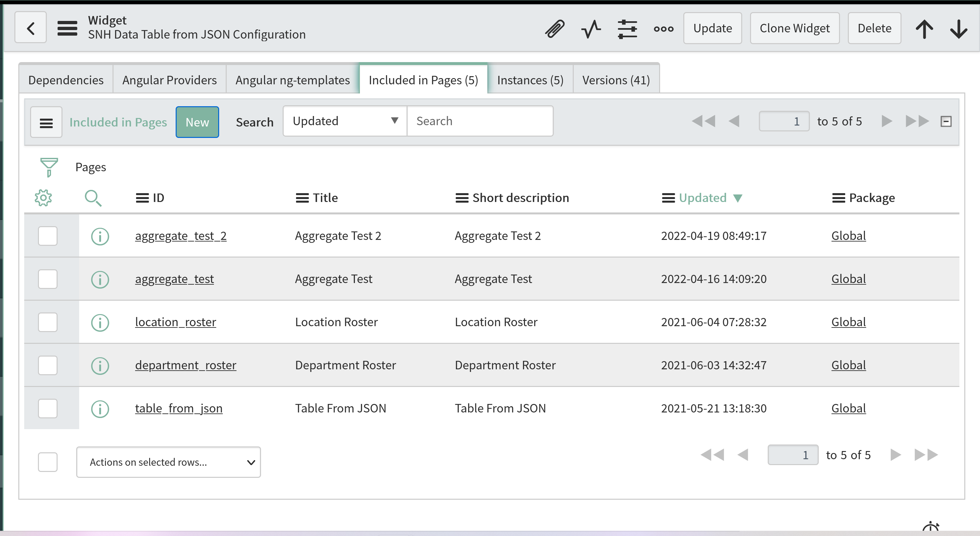Open the Instances (5) tab

pyautogui.click(x=530, y=79)
